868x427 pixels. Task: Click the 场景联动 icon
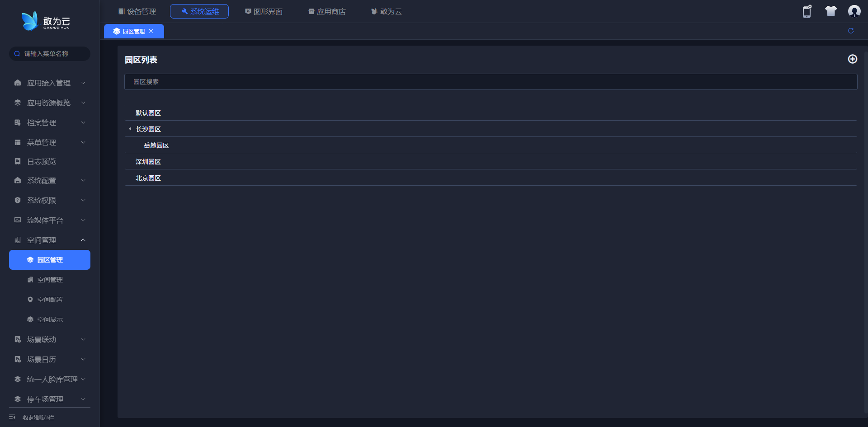coord(18,339)
